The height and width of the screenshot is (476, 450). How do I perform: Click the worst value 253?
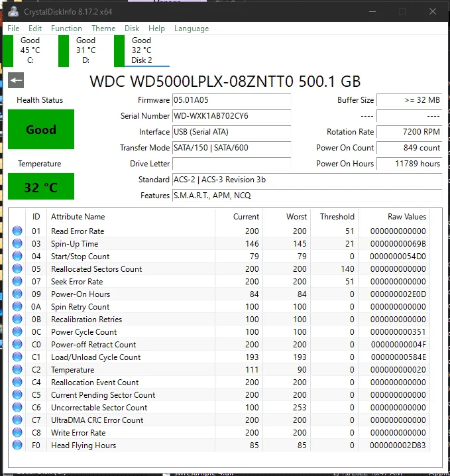pos(300,408)
